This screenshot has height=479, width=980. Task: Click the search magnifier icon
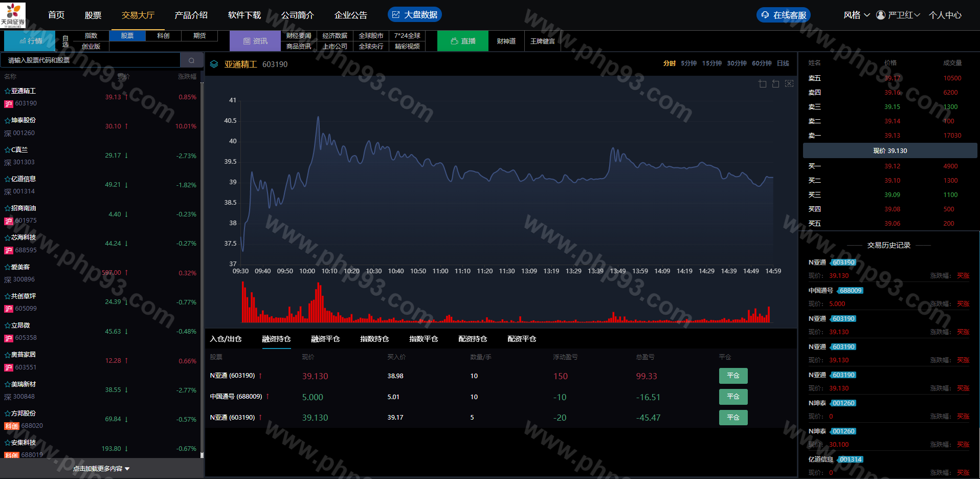pos(192,60)
